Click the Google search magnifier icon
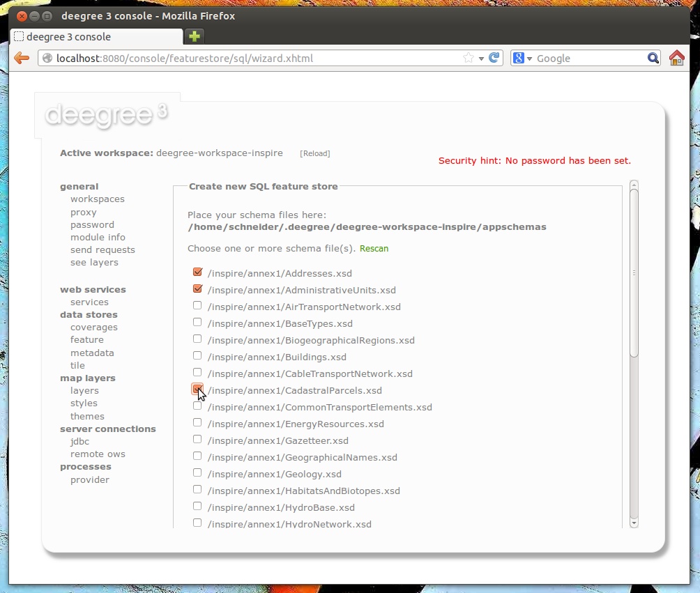This screenshot has width=700, height=593. pos(651,58)
